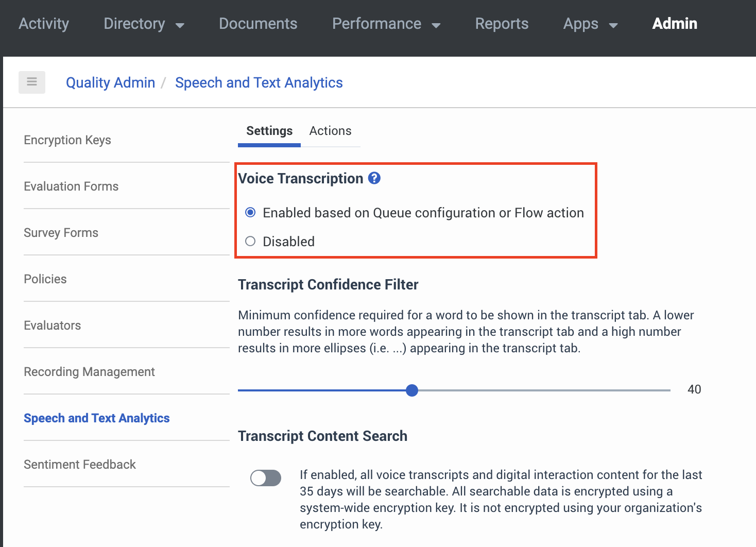756x547 pixels.
Task: Select Recording Management in the sidebar
Action: click(89, 371)
